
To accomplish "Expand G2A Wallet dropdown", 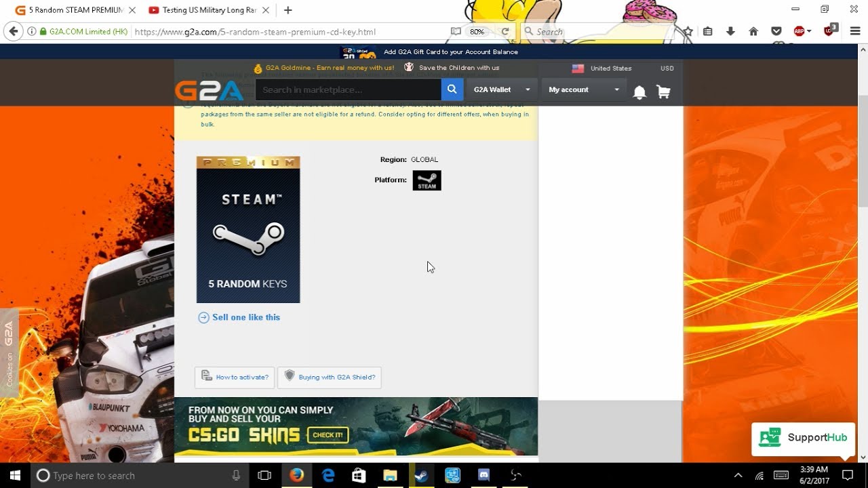I will point(501,89).
